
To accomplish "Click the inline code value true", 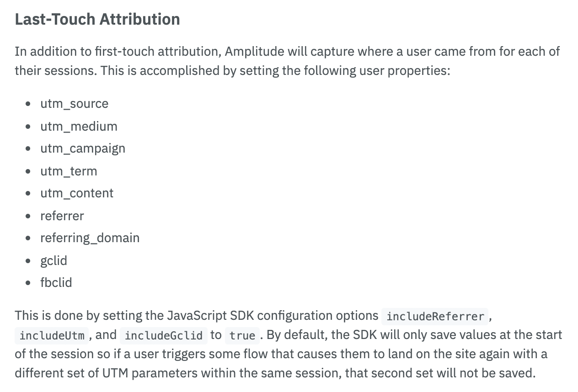I will [242, 335].
